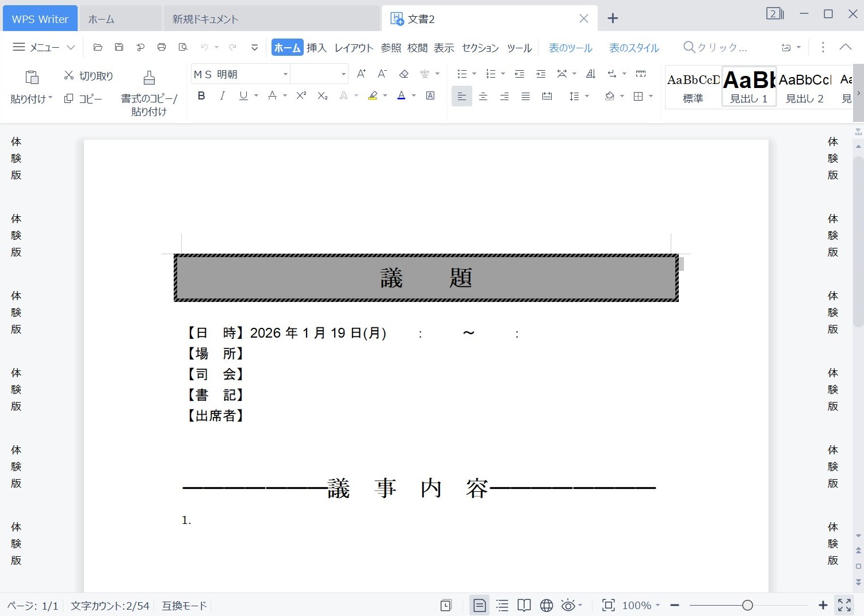Click the clear formatting eraser icon
This screenshot has height=616, width=864.
tap(404, 74)
